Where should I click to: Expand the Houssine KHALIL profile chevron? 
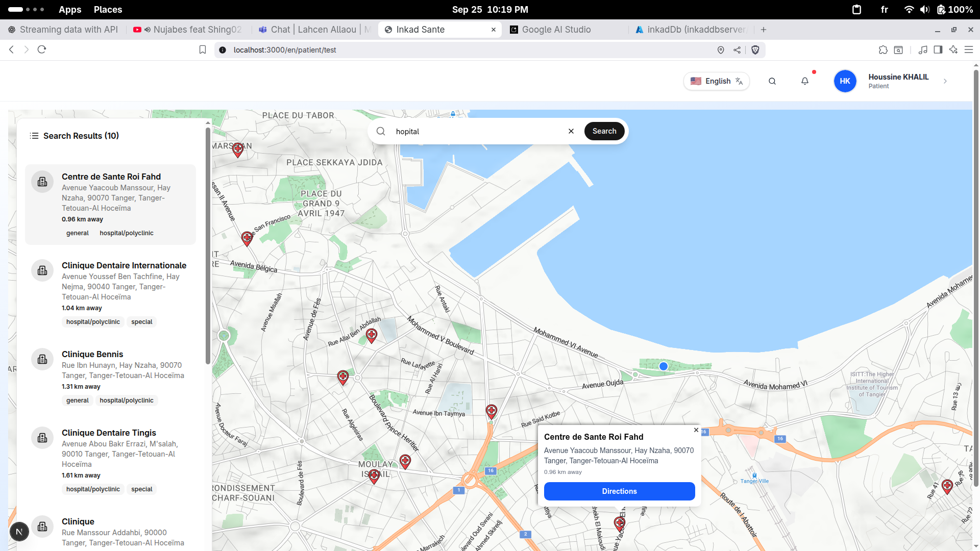coord(945,81)
